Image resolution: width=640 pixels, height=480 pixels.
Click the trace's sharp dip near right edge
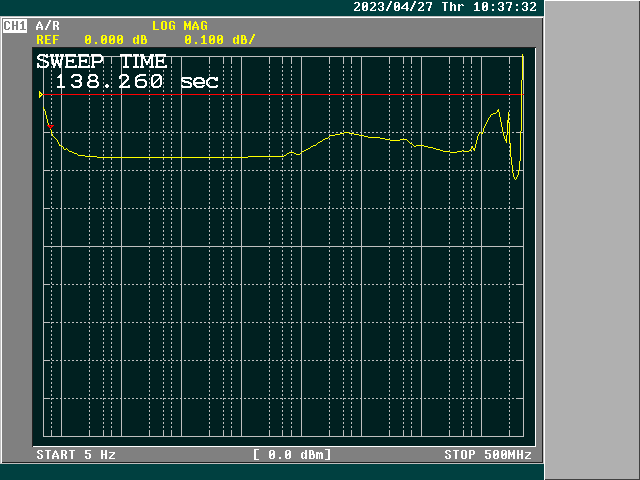click(x=516, y=176)
